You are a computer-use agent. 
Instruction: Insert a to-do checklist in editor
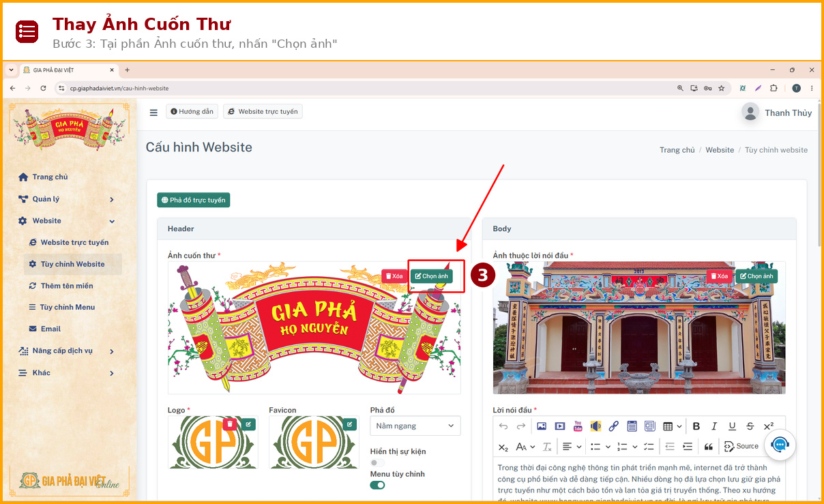(649, 447)
